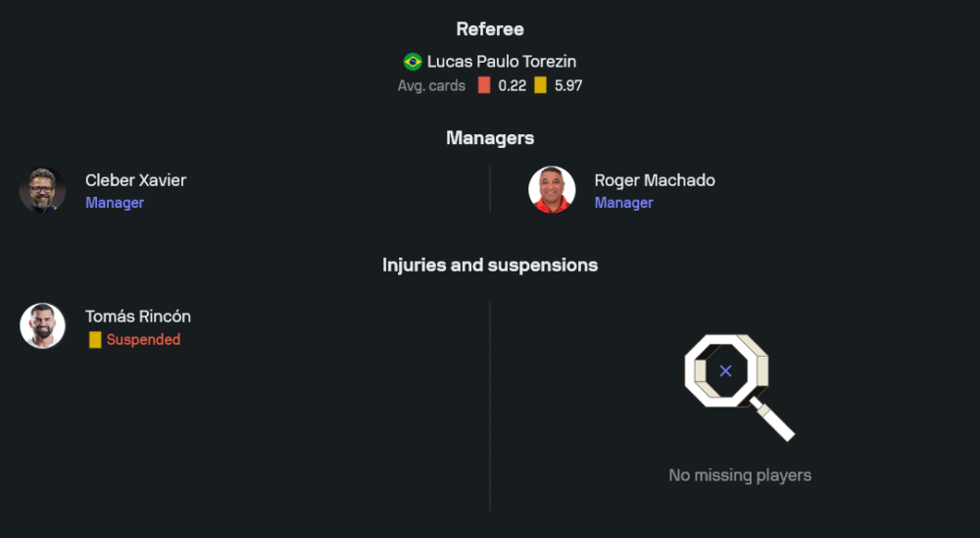The width and height of the screenshot is (980, 538).
Task: Click the Manager label under Cleber Xavier
Action: [x=115, y=203]
